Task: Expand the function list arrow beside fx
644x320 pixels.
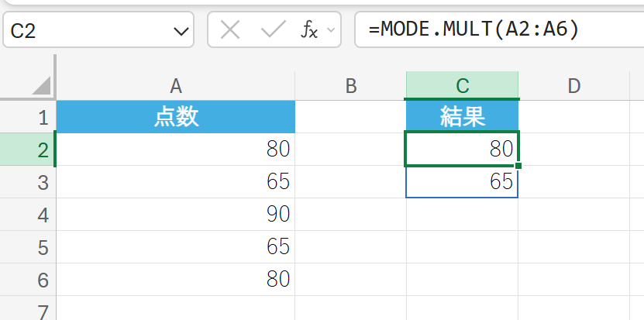Action: pos(332,30)
